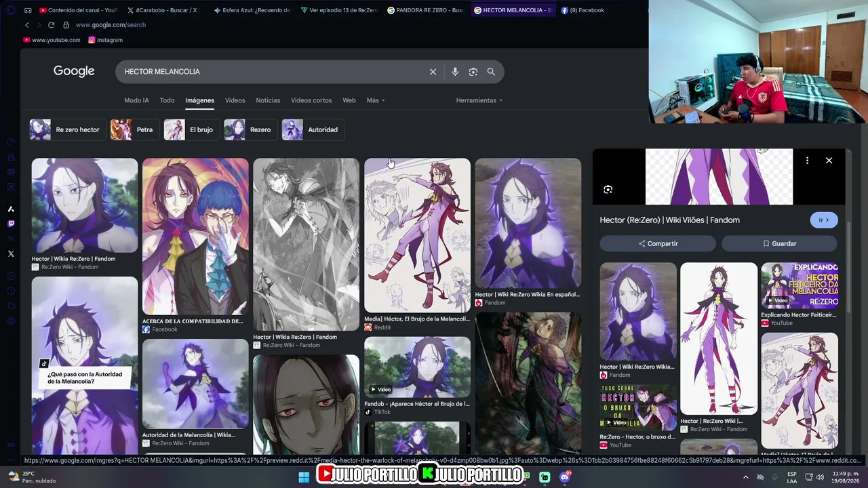Save the image with Guardar
This screenshot has width=868, height=488.
(779, 243)
